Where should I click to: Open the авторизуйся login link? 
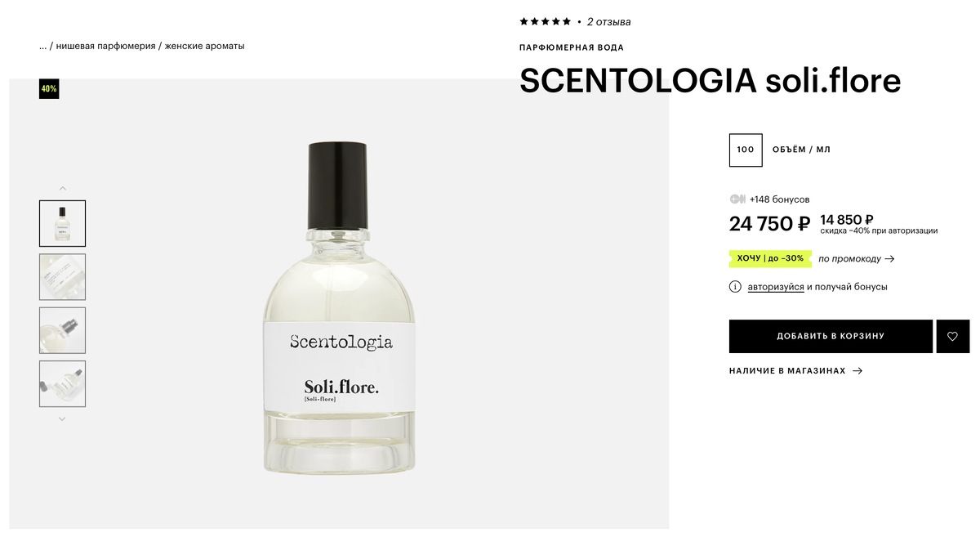(x=776, y=287)
